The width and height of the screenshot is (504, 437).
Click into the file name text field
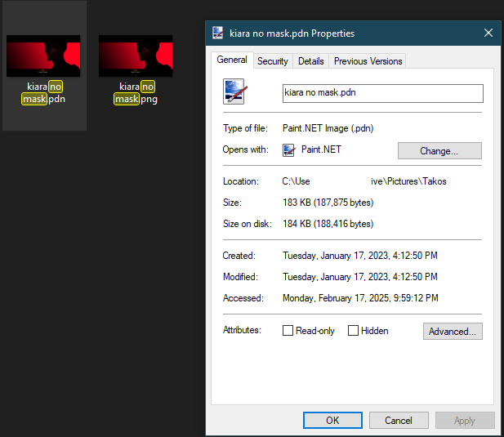coord(382,93)
